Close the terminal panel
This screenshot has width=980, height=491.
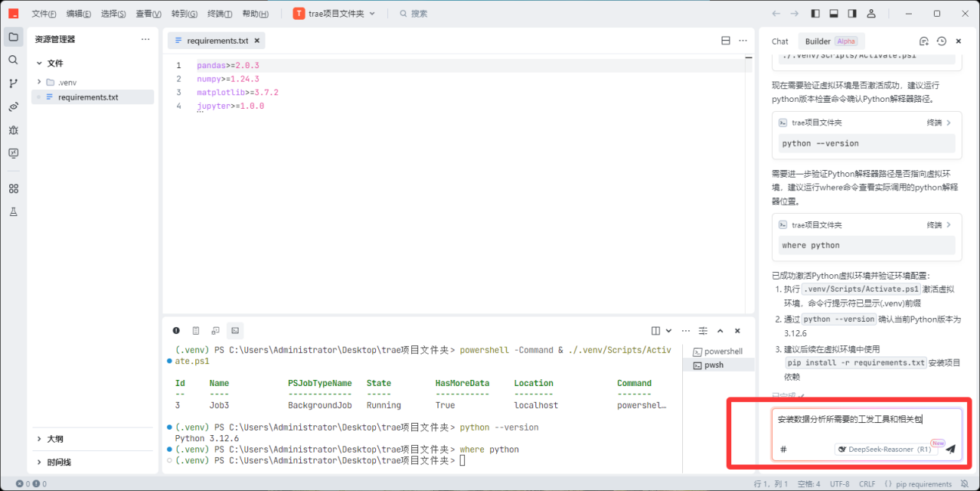(737, 331)
